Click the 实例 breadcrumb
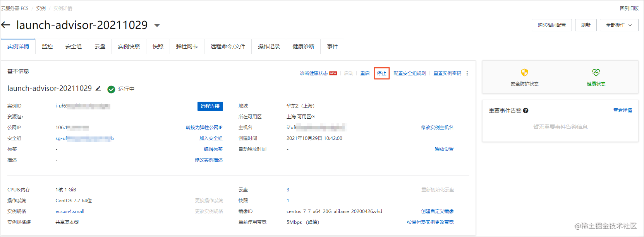This screenshot has height=237, width=644. (x=41, y=9)
